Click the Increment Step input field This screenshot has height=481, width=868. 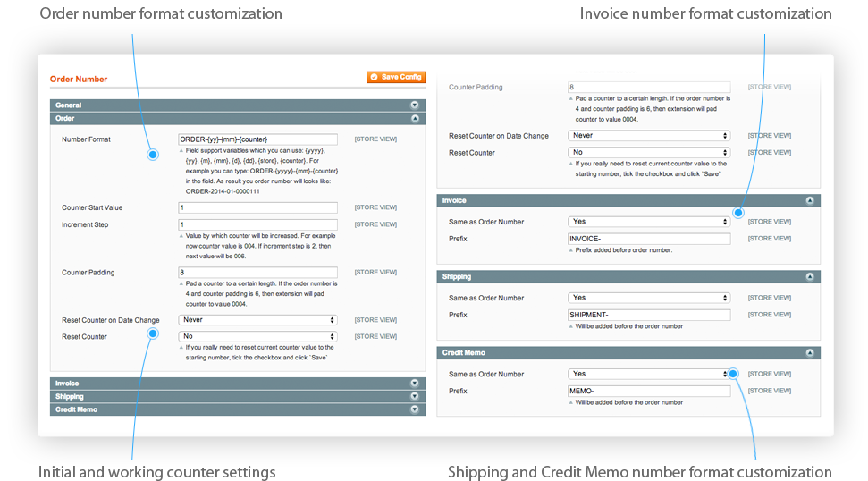(x=257, y=224)
